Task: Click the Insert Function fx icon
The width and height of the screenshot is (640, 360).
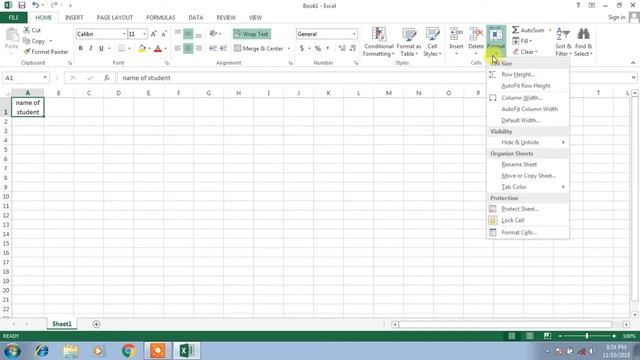Action: (x=107, y=78)
